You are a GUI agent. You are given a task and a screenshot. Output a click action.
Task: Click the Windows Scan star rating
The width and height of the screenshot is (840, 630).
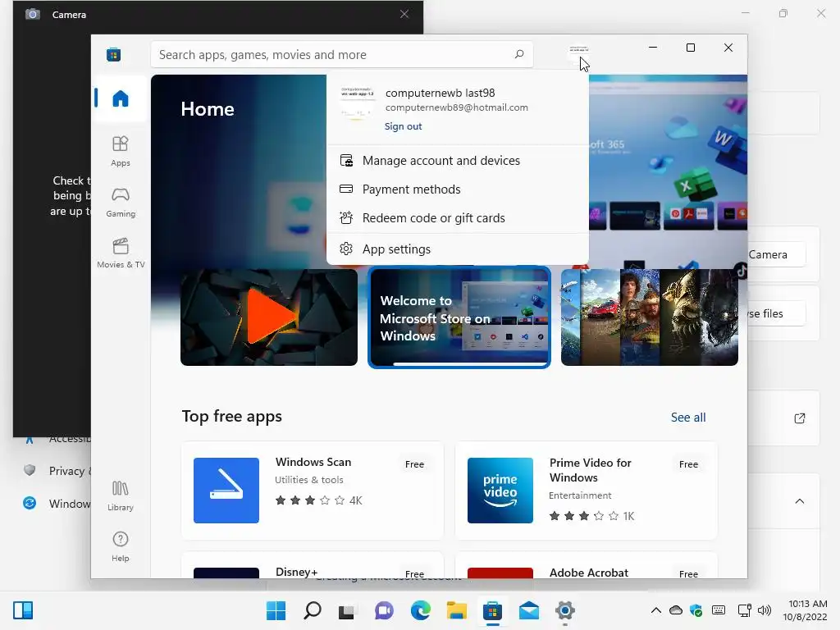(x=309, y=500)
